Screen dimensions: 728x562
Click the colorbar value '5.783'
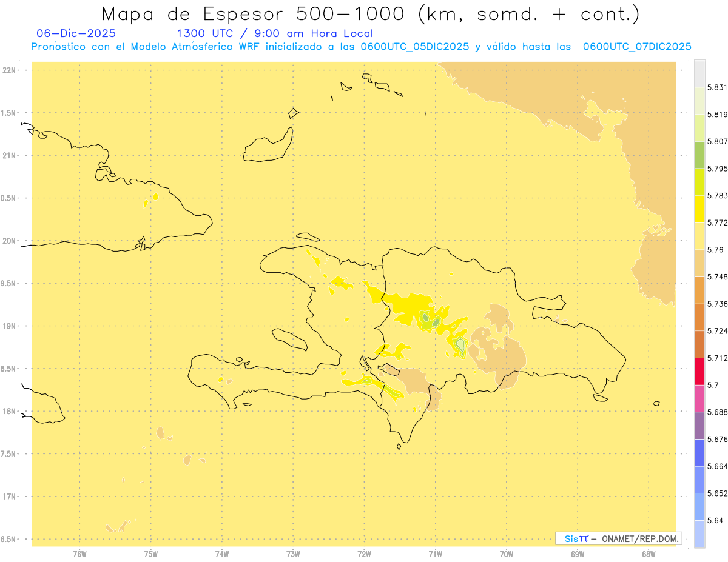pyautogui.click(x=717, y=196)
